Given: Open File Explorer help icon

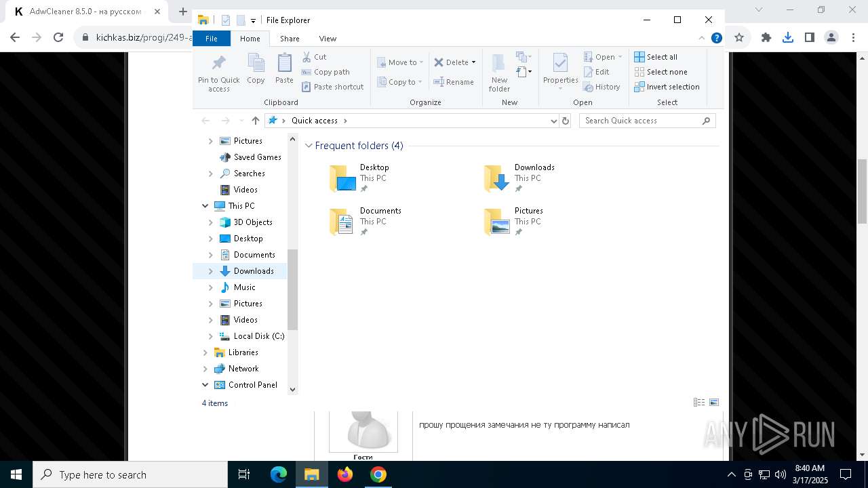Looking at the screenshot, I should [x=716, y=38].
